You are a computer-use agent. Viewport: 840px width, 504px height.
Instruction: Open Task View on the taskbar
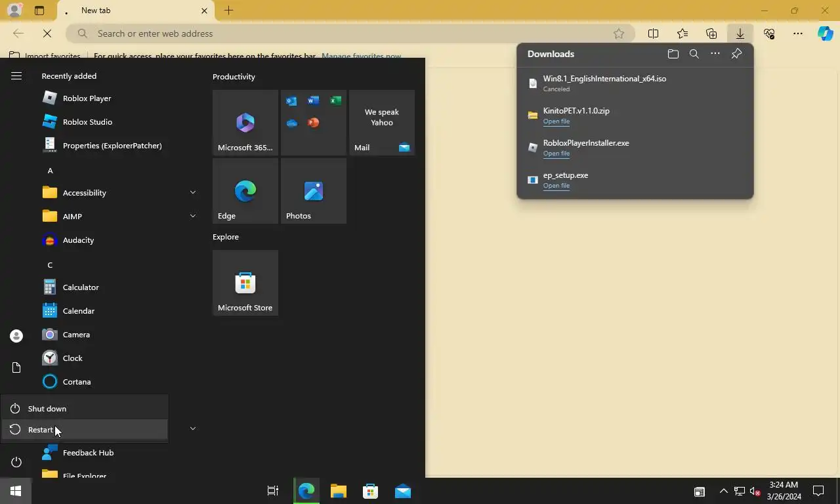click(x=273, y=491)
